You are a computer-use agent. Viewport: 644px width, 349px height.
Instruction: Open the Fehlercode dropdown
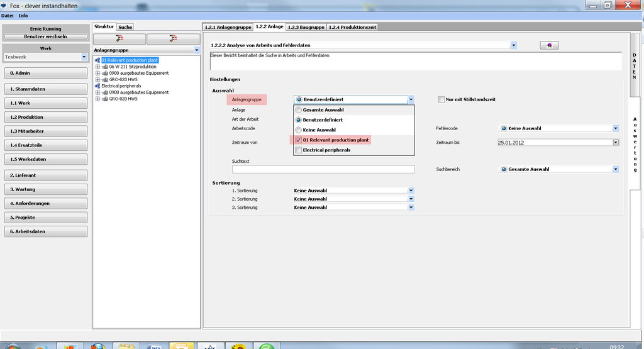point(615,128)
